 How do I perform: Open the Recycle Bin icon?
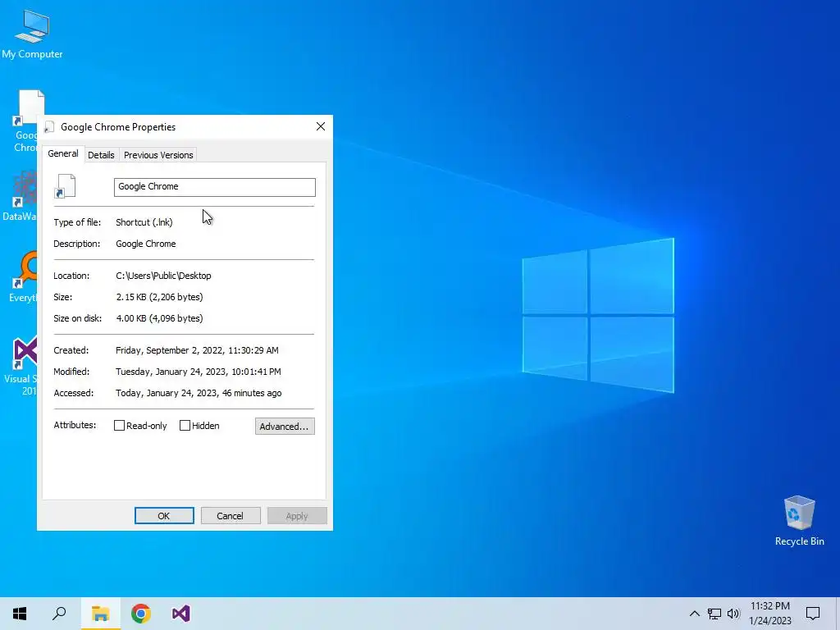pos(799,521)
